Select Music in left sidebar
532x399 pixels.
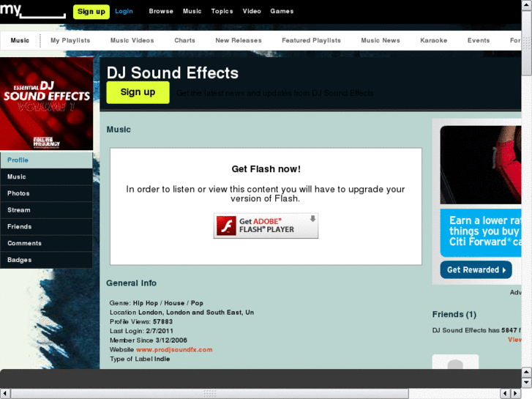point(47,177)
